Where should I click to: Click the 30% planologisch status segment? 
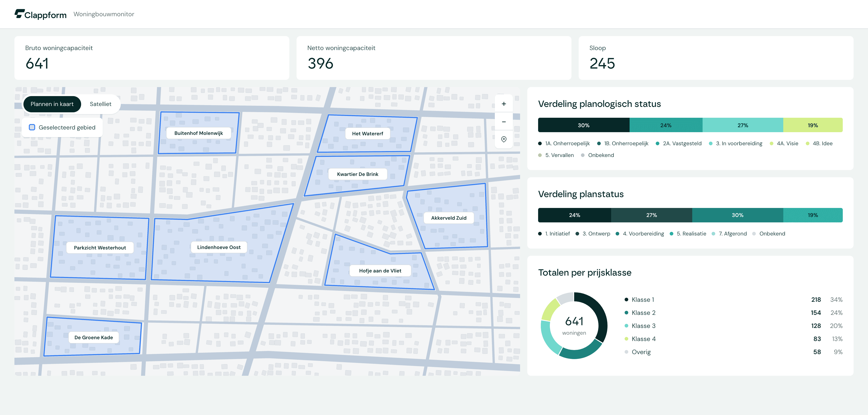(x=584, y=125)
